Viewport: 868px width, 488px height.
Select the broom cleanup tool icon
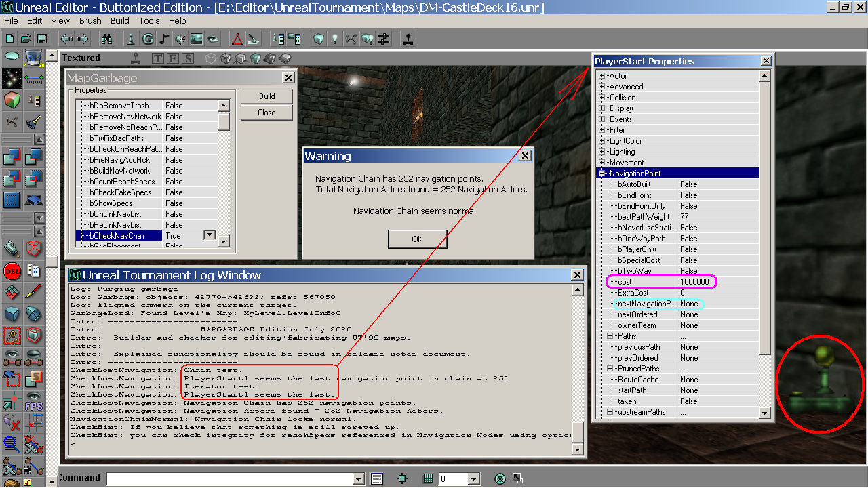coord(33,122)
